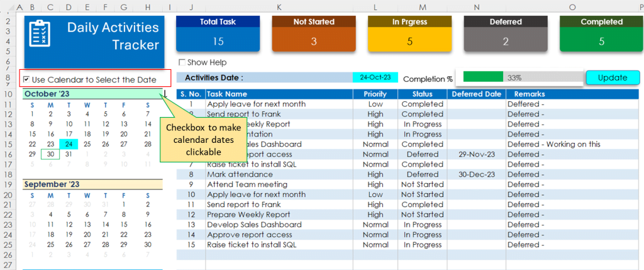
Task: Select September 15 in the calendar
Action: click(x=124, y=225)
